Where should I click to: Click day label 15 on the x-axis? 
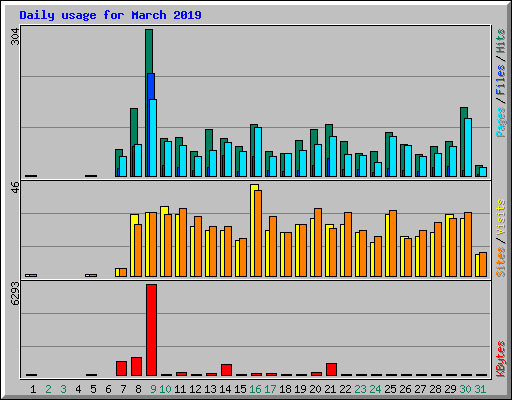coord(240,389)
